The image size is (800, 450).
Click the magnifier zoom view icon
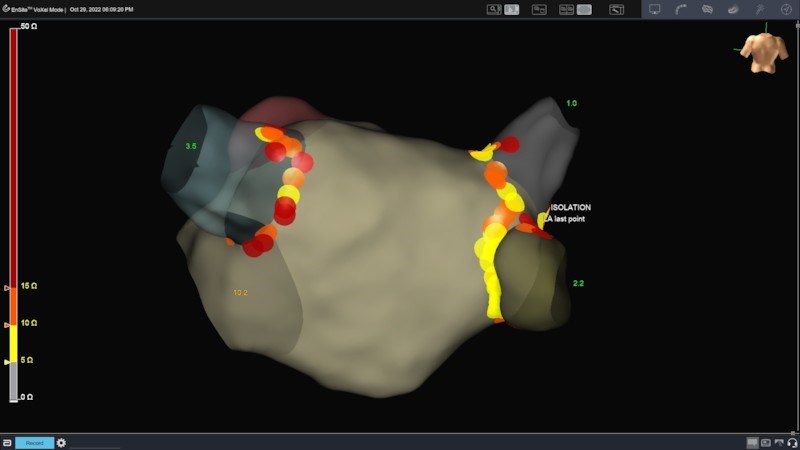[494, 9]
